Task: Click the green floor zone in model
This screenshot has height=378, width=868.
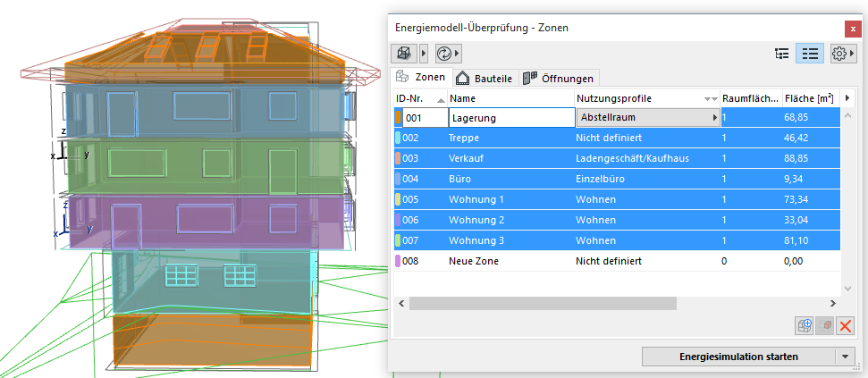Action: tap(205, 166)
